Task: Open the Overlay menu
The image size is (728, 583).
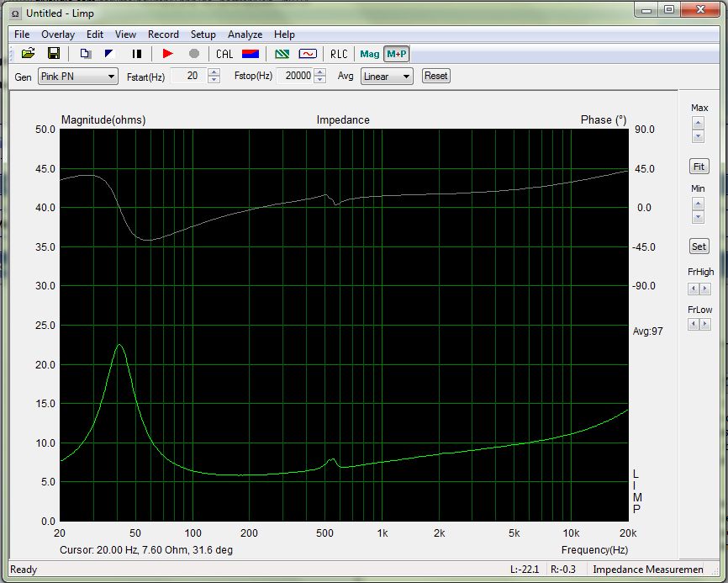Action: pyautogui.click(x=58, y=34)
